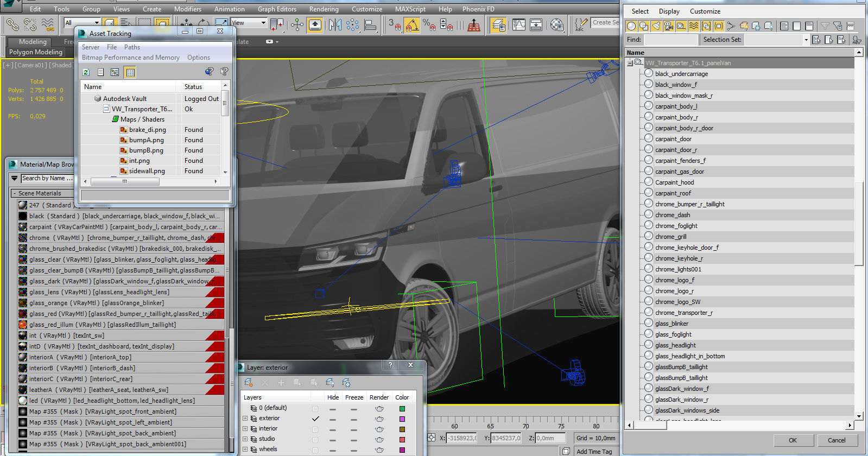Viewport: 868px width, 456px height.
Task: Expand the wheels layer
Action: click(x=245, y=449)
